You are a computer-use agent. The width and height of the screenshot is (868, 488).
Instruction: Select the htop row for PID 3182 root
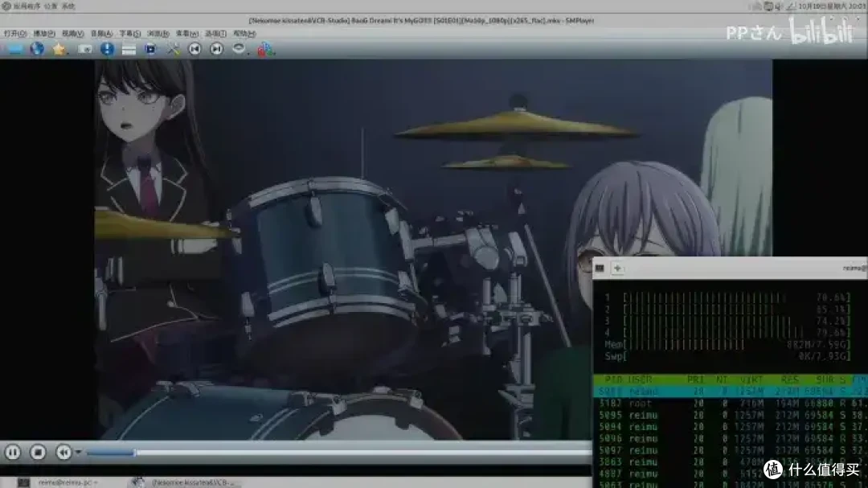tap(730, 404)
